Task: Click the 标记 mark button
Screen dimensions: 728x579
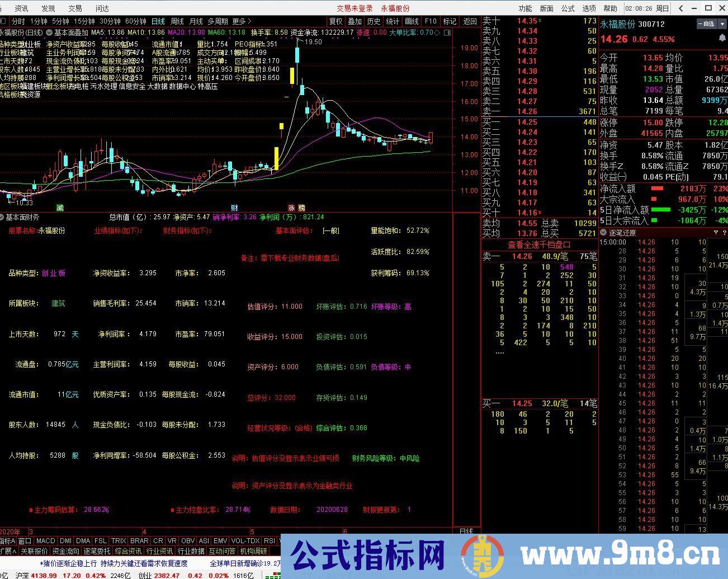Action: pos(450,21)
